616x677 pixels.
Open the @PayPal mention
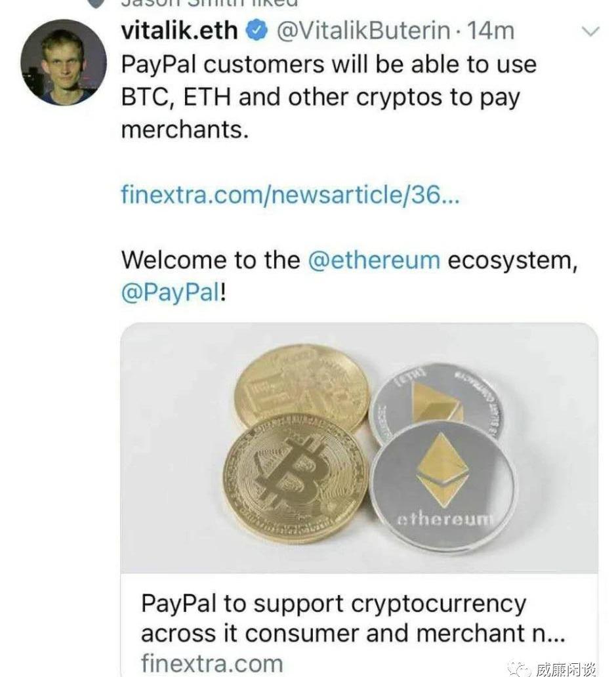(x=170, y=293)
